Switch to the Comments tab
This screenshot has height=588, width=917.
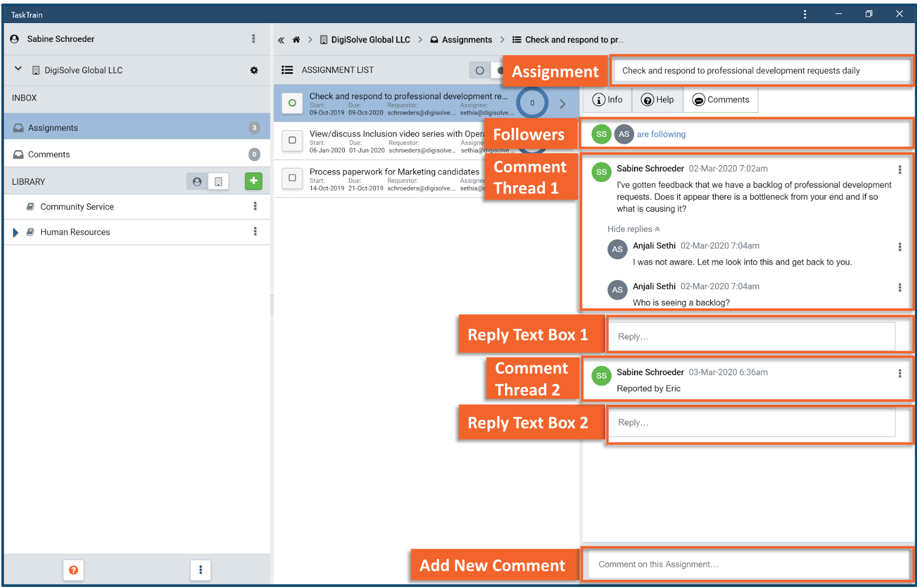click(x=721, y=100)
